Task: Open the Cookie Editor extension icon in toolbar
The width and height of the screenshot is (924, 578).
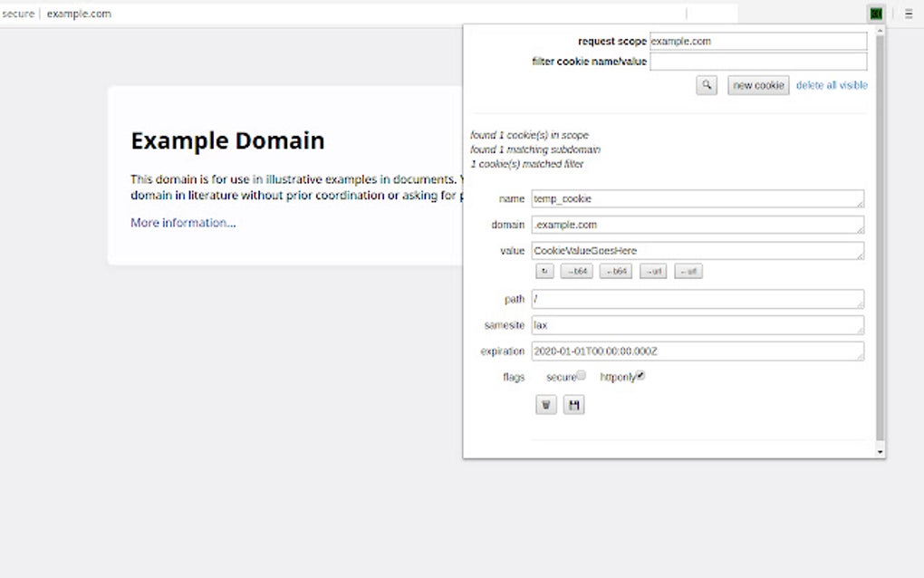Action: (x=874, y=13)
